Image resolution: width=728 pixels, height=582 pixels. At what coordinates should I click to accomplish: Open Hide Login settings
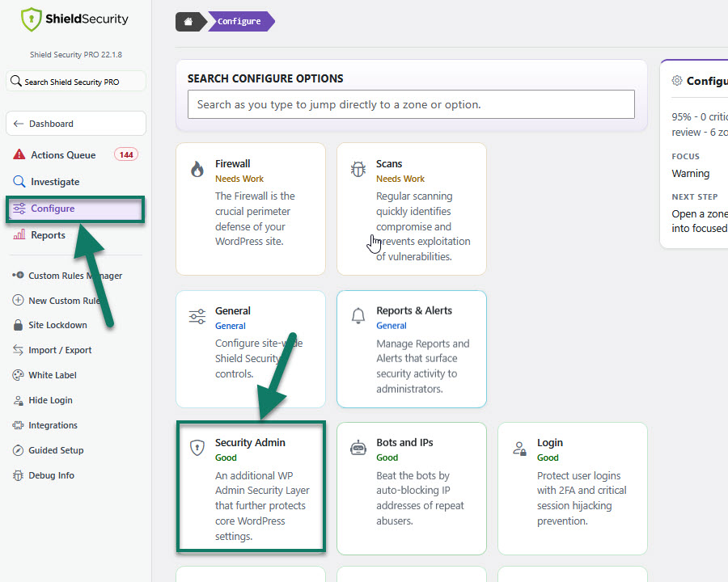point(50,400)
